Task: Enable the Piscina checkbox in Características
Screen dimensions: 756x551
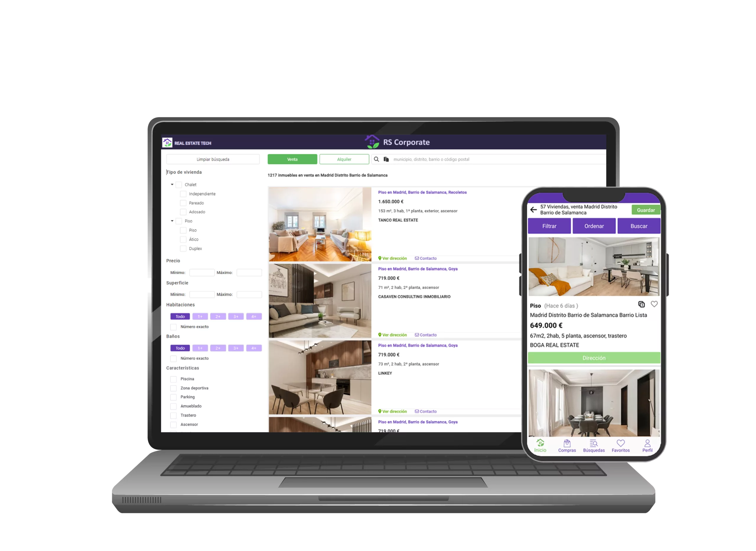Action: [173, 378]
